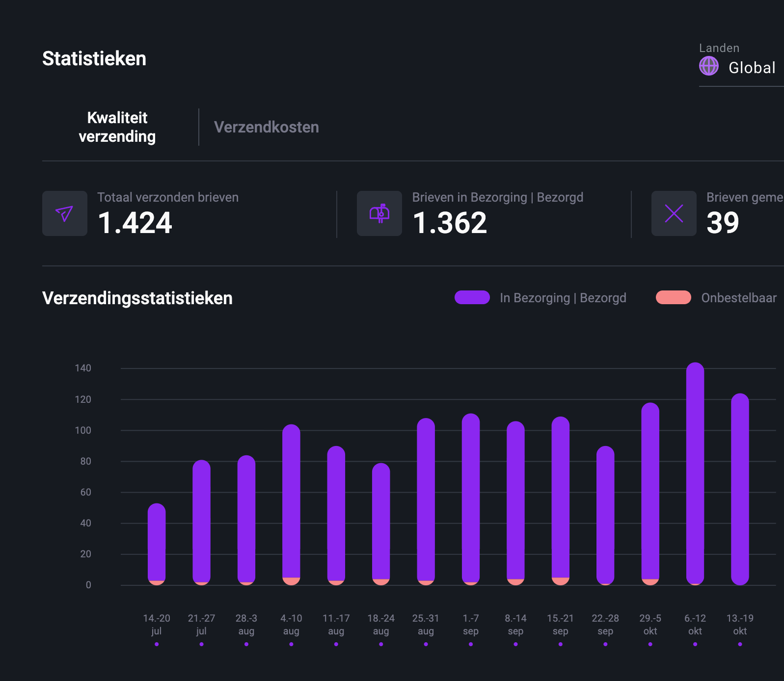Click the 4.-10 aug axis label

tap(291, 624)
